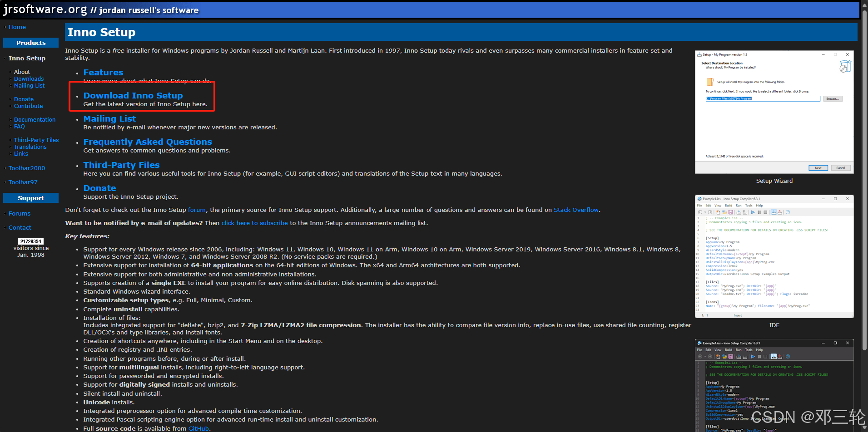Open the Inno Setup sidebar link
The width and height of the screenshot is (868, 432).
pos(27,59)
